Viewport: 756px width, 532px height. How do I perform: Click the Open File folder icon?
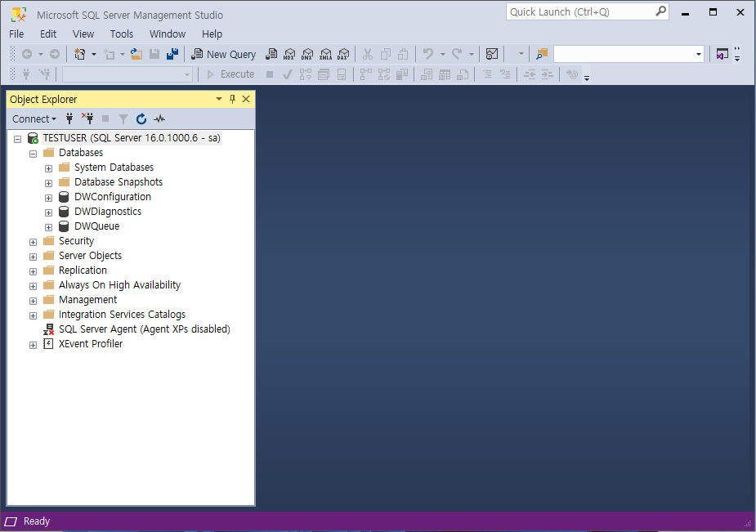136,55
